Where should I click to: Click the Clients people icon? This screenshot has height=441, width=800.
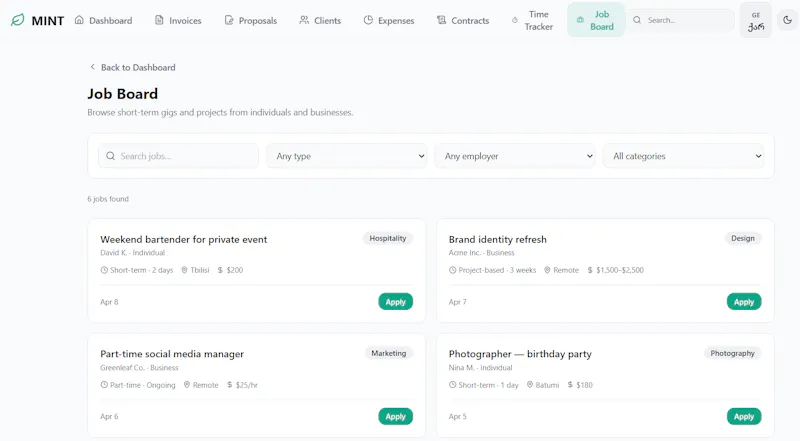[x=304, y=20]
